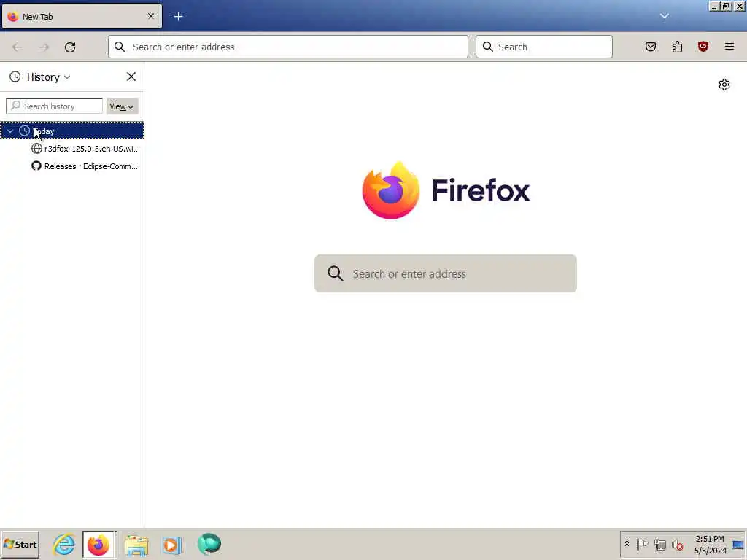
Task: Open the Extensions puzzle icon
Action: 677,47
